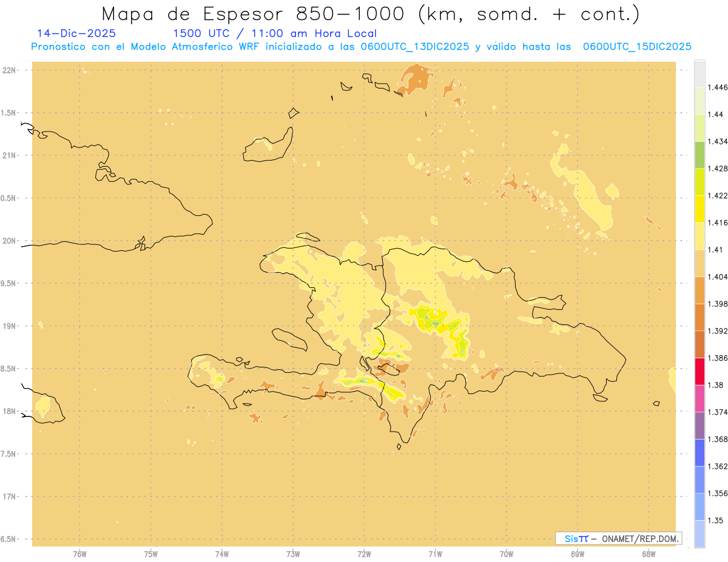Screen dimensions: 728x562
Task: Click the "0600UTC_15DIC2025" valid-until timestamp
Action: pos(637,47)
